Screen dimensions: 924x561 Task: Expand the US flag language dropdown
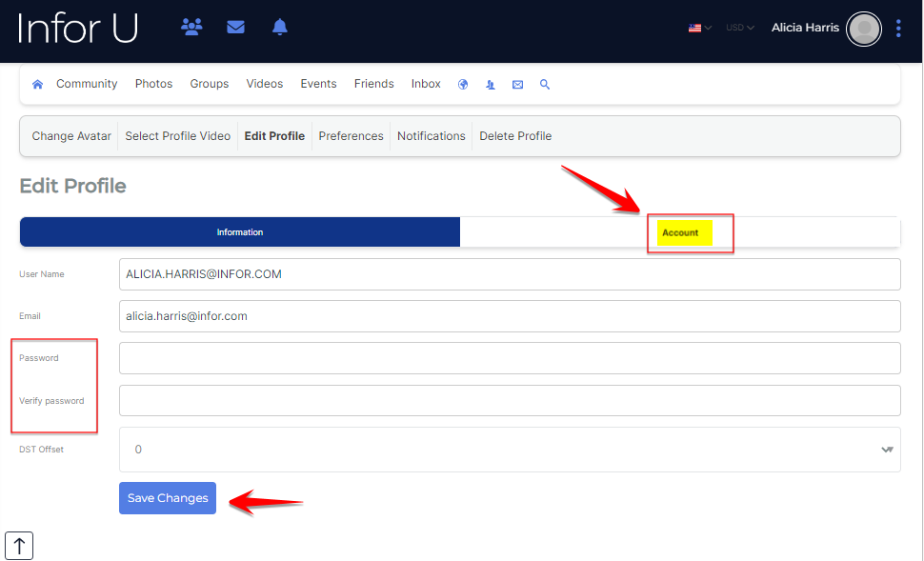(x=700, y=28)
